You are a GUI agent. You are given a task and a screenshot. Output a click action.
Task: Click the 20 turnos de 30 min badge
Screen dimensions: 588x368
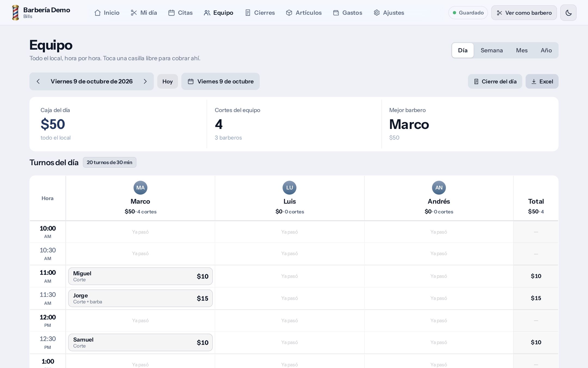click(x=109, y=162)
